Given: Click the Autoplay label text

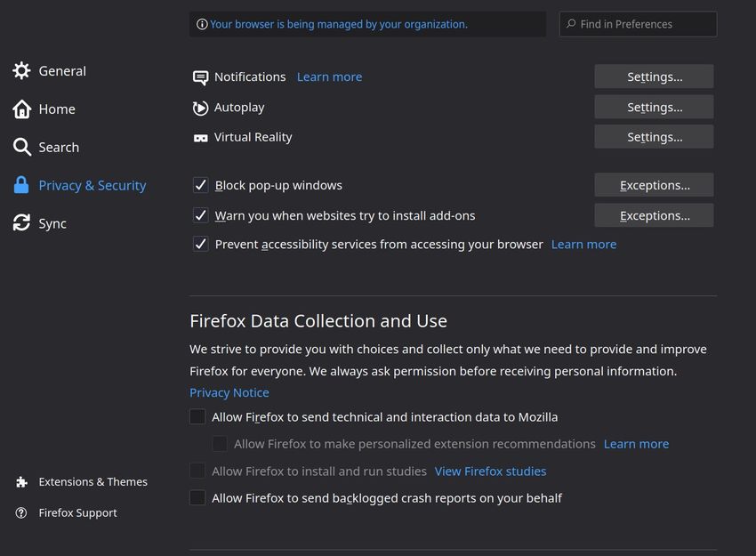Looking at the screenshot, I should (239, 108).
